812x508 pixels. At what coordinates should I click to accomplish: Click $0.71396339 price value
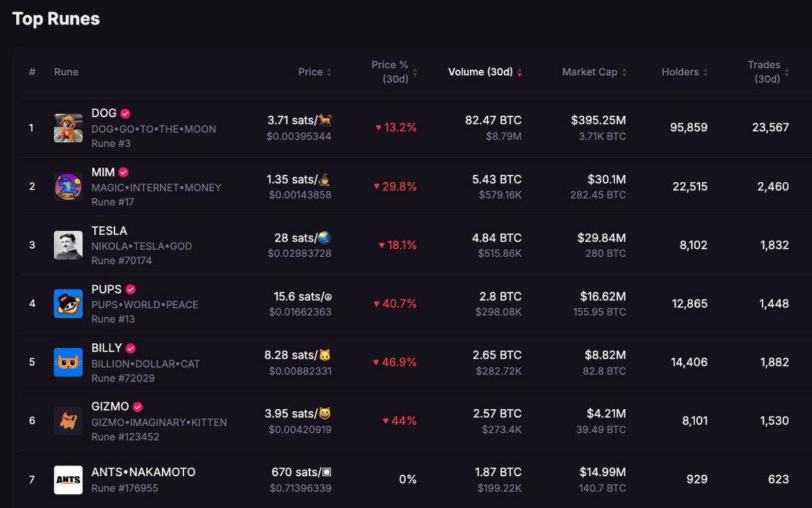click(301, 488)
